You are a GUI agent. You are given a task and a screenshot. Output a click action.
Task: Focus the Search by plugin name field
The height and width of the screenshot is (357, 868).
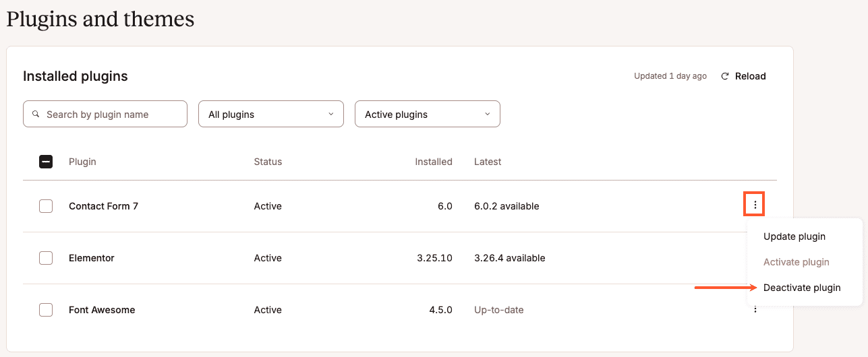click(x=105, y=114)
